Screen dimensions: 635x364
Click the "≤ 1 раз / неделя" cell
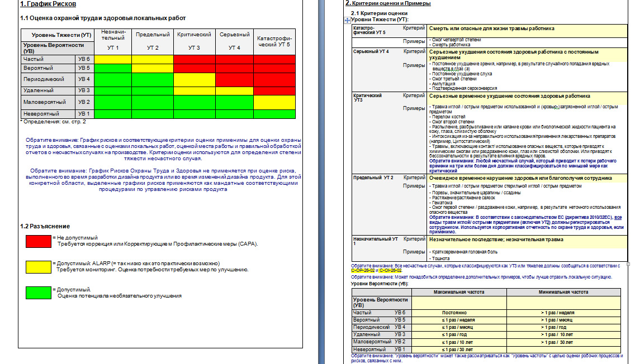[x=458, y=320]
